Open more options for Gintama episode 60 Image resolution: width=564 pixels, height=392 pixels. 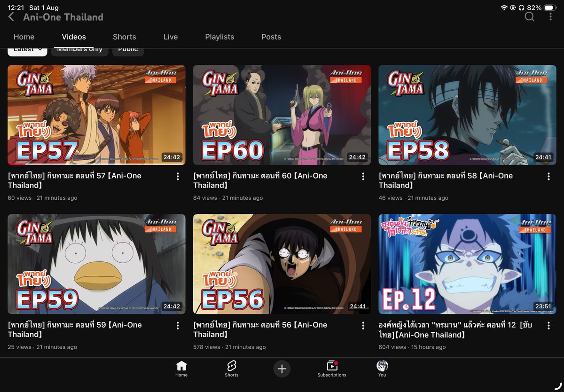pos(363,176)
